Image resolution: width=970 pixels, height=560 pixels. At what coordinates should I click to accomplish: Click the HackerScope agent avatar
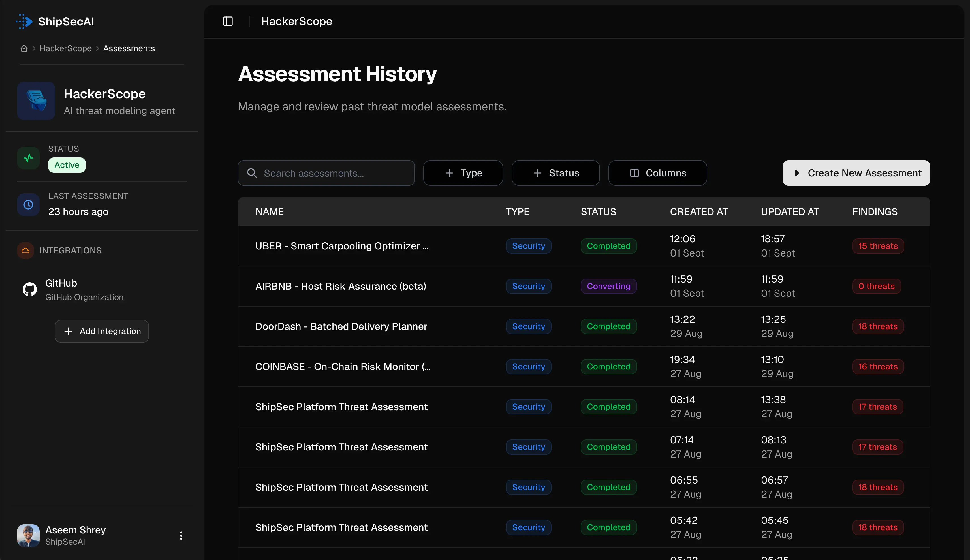(36, 101)
